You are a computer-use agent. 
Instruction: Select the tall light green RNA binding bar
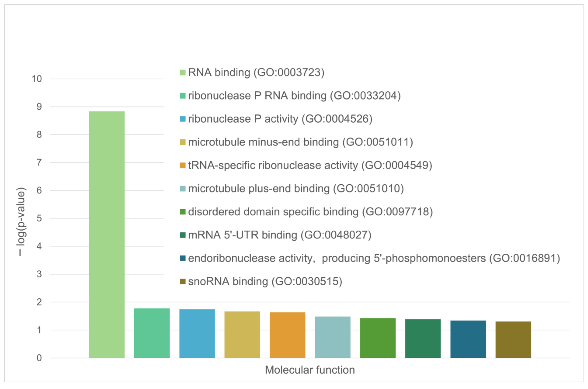(107, 235)
